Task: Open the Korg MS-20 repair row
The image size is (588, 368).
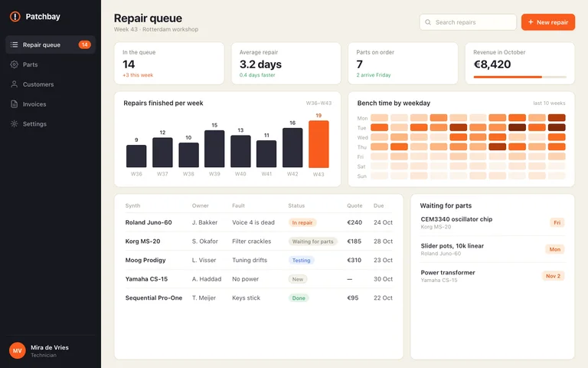Action: tap(259, 242)
